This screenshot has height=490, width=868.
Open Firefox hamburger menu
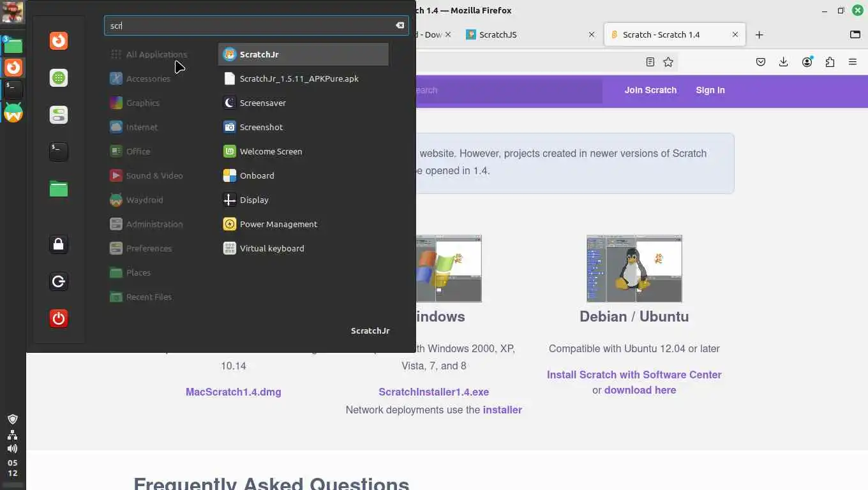point(853,62)
